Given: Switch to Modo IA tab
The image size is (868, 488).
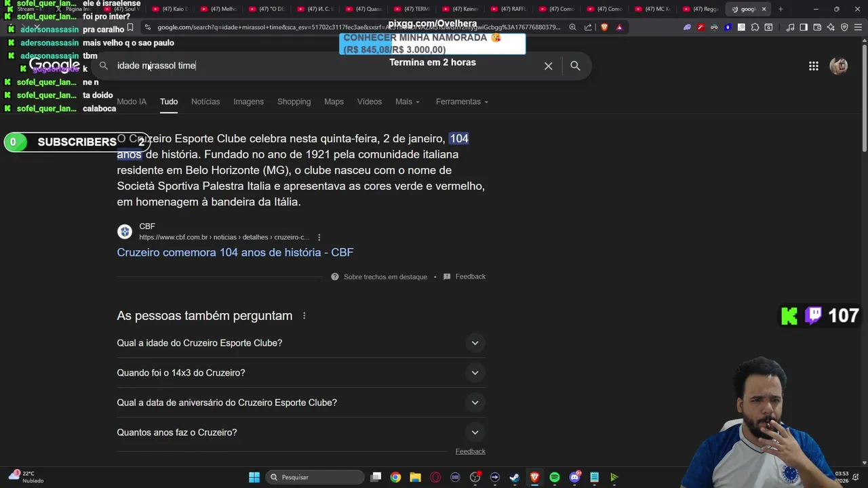Looking at the screenshot, I should click(x=132, y=102).
